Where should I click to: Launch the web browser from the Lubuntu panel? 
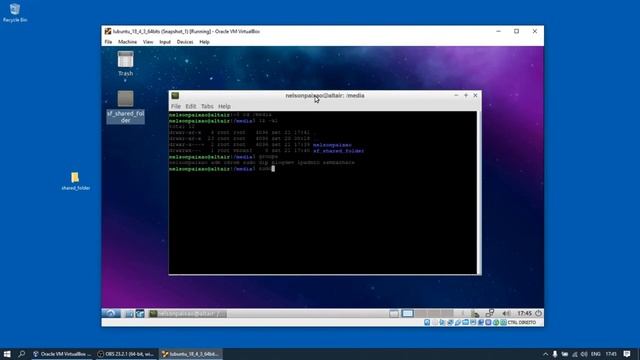click(x=140, y=313)
